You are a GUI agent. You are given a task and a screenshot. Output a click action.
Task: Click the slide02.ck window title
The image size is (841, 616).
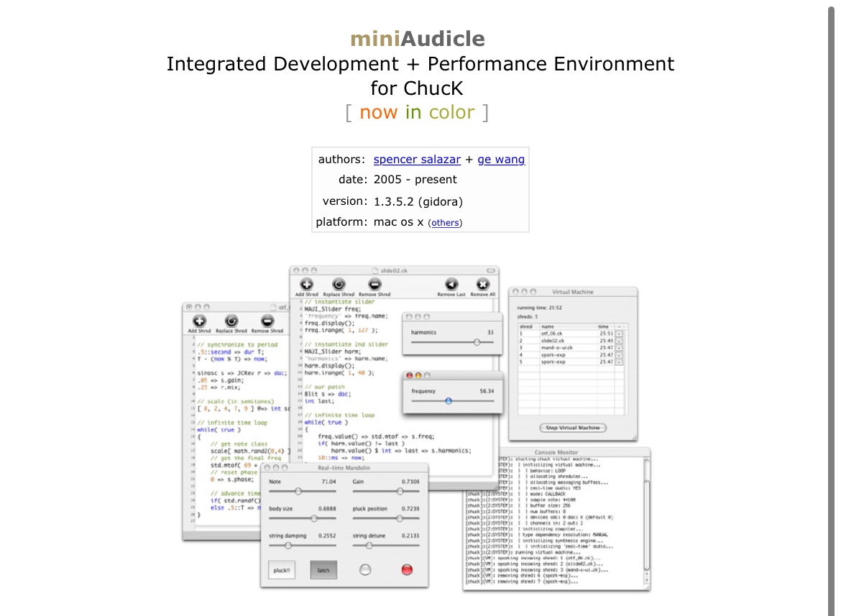[394, 271]
